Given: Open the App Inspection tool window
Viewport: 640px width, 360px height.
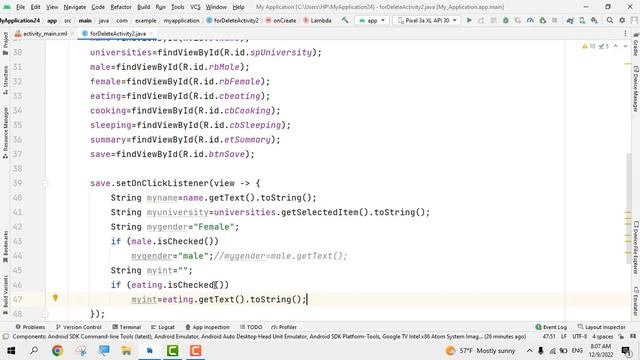Looking at the screenshot, I should (207, 327).
